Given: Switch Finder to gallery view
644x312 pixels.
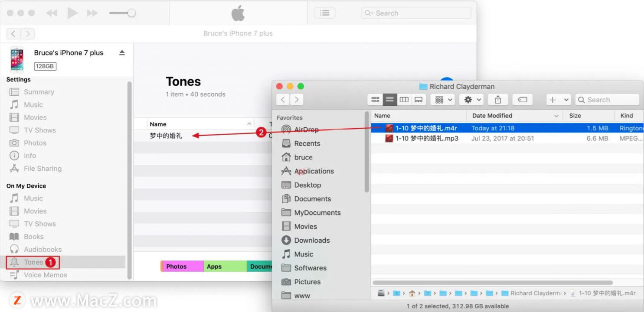Looking at the screenshot, I should [418, 100].
